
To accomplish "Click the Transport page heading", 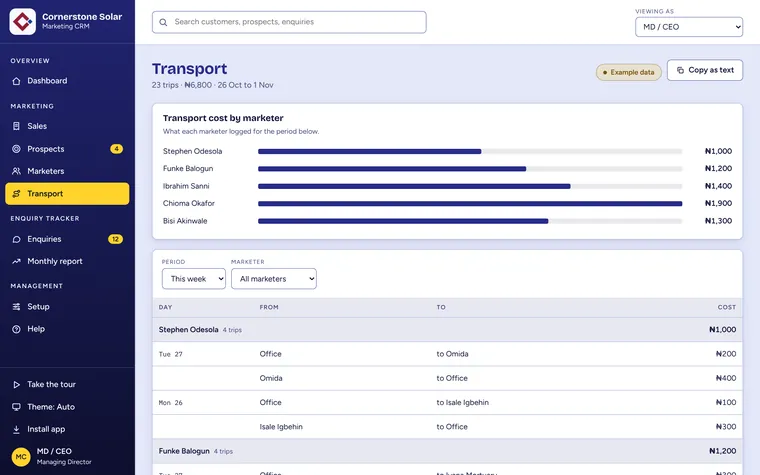I will pyautogui.click(x=190, y=69).
